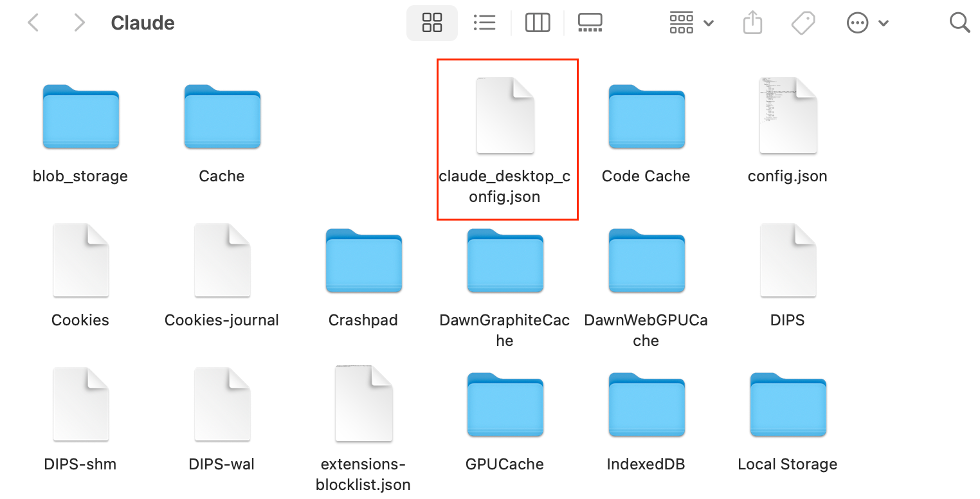The image size is (980, 499).
Task: Select the IndexedDB folder icon
Action: coord(646,404)
